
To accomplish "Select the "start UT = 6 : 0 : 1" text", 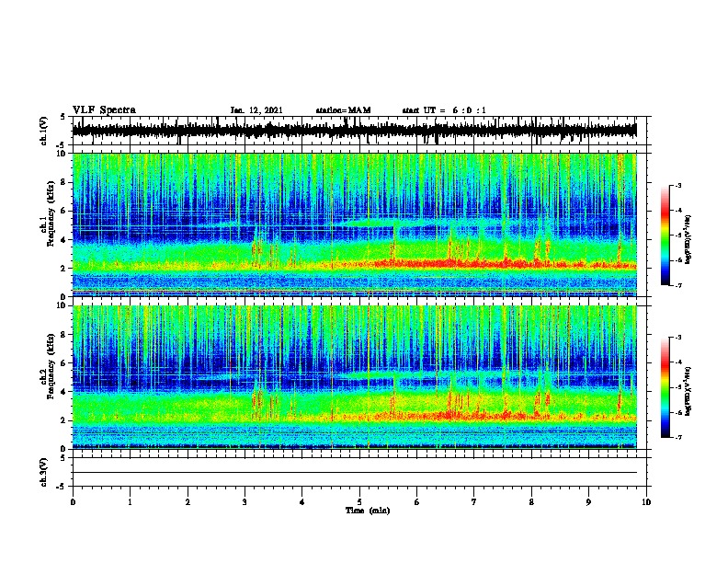I will click(x=444, y=110).
